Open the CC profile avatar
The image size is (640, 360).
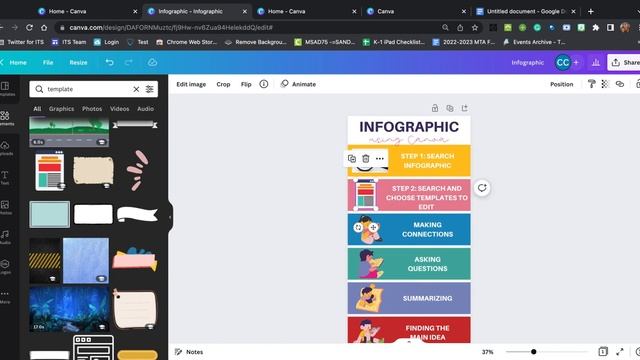tap(563, 62)
